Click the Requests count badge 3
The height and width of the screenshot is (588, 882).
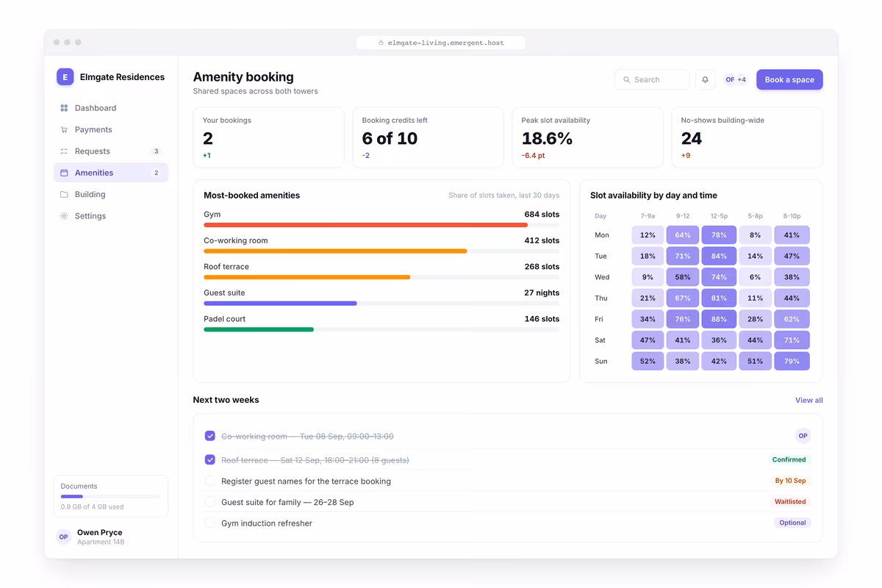click(156, 151)
